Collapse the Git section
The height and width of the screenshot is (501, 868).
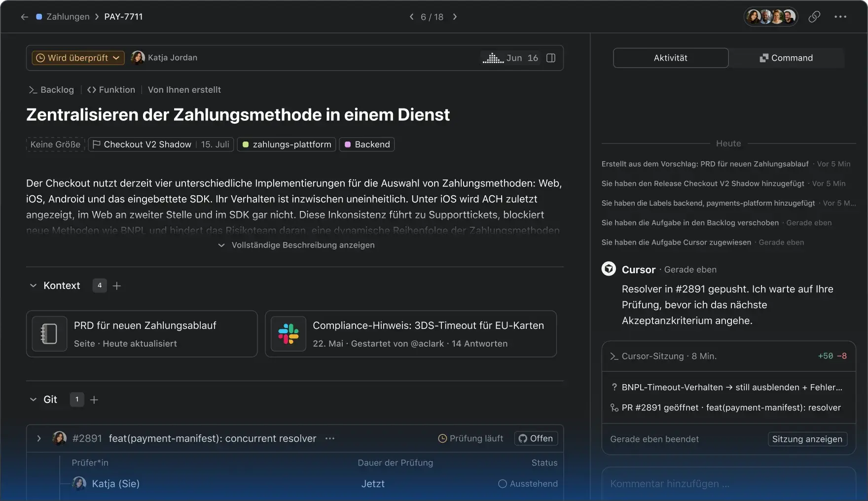(33, 399)
